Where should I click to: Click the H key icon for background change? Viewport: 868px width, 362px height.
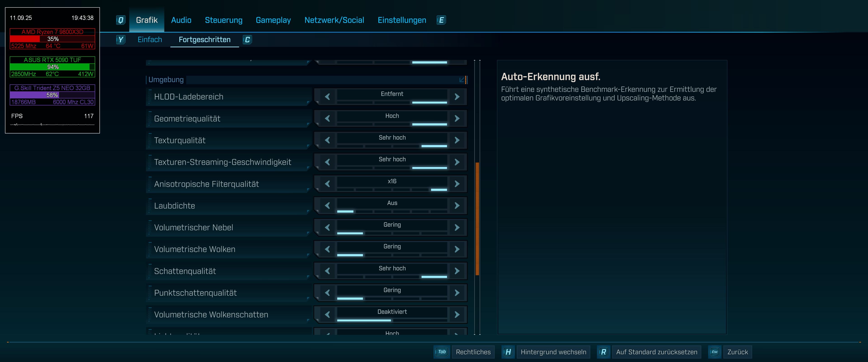(508, 352)
